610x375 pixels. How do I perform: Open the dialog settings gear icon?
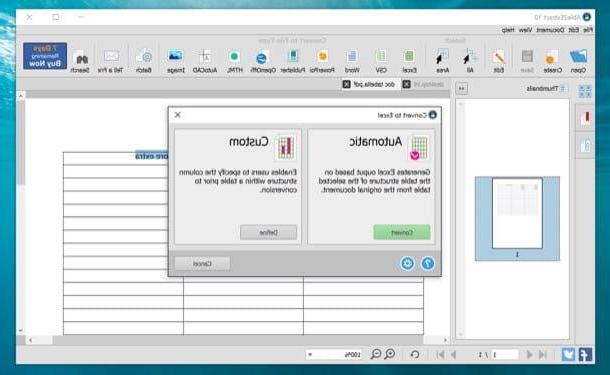(x=407, y=264)
